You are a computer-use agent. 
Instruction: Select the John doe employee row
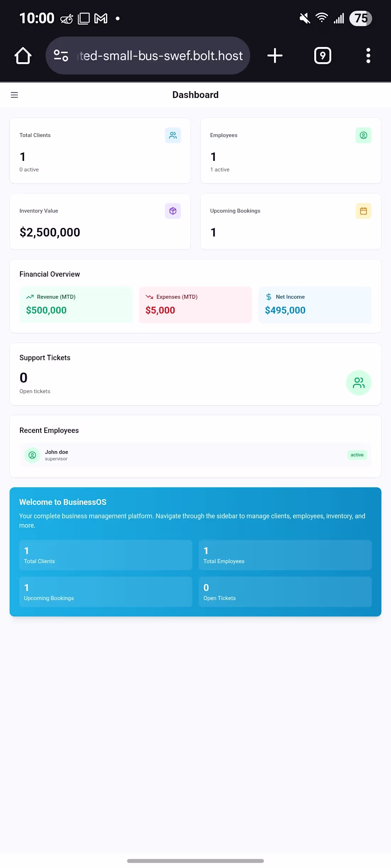click(x=195, y=455)
